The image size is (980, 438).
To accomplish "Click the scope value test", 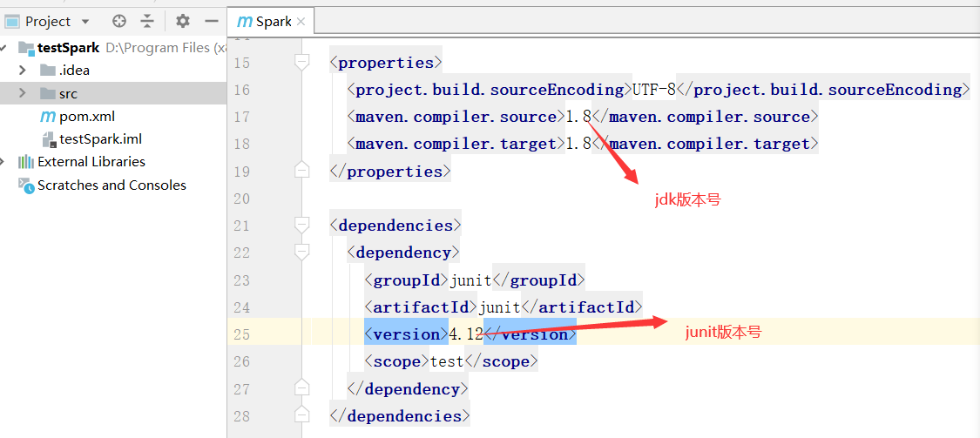I will click(447, 361).
